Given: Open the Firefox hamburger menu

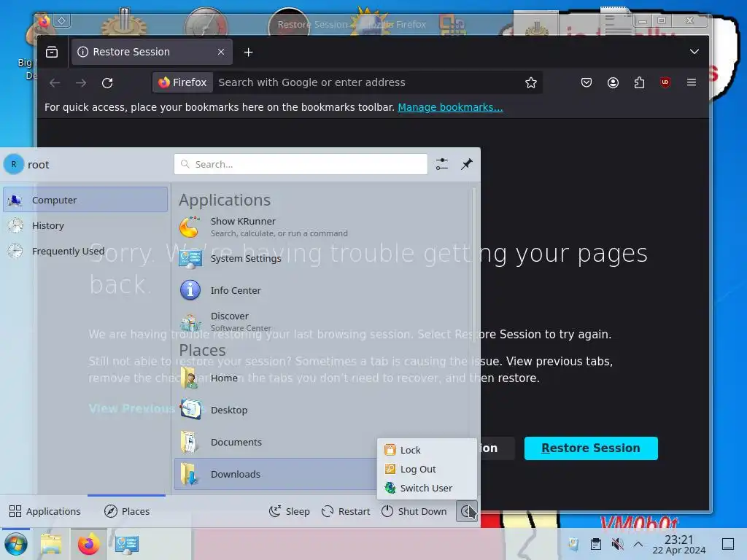Looking at the screenshot, I should click(692, 82).
